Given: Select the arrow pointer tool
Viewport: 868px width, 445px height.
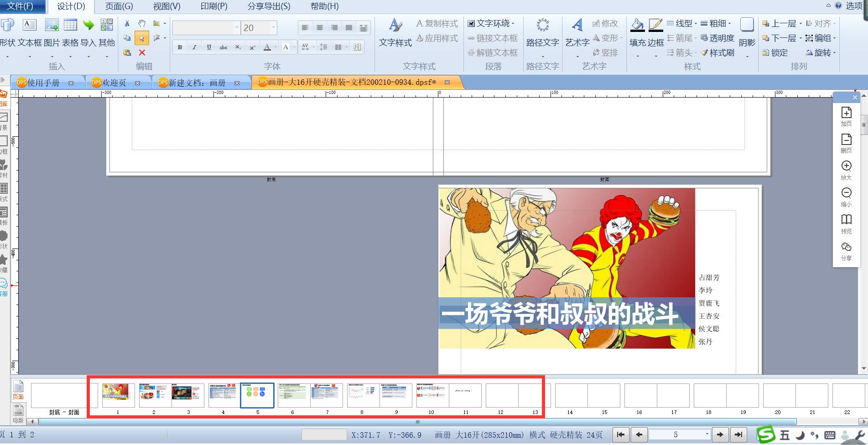Looking at the screenshot, I should click(x=142, y=38).
